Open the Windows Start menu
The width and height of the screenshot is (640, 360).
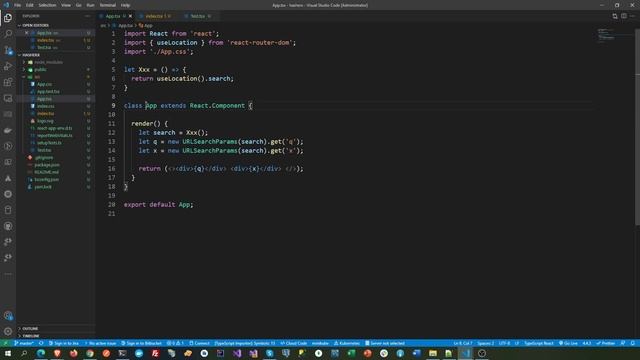tap(8, 353)
